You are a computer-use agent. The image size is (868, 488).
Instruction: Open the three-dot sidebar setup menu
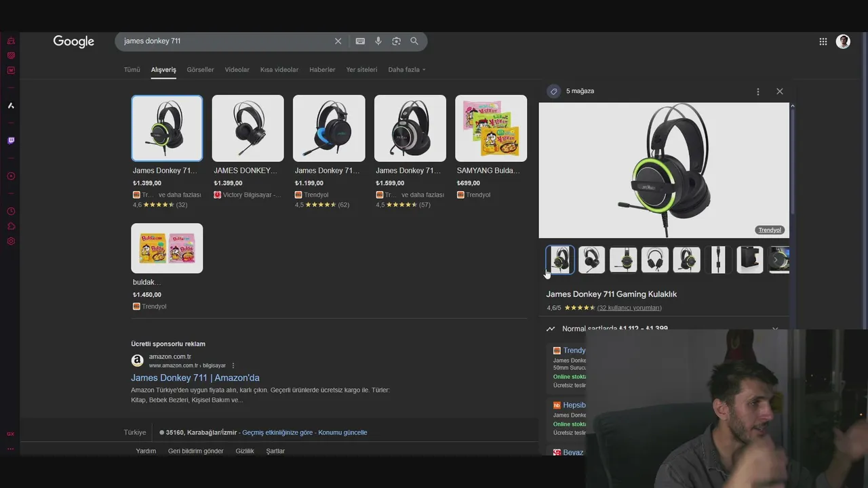coord(11,449)
